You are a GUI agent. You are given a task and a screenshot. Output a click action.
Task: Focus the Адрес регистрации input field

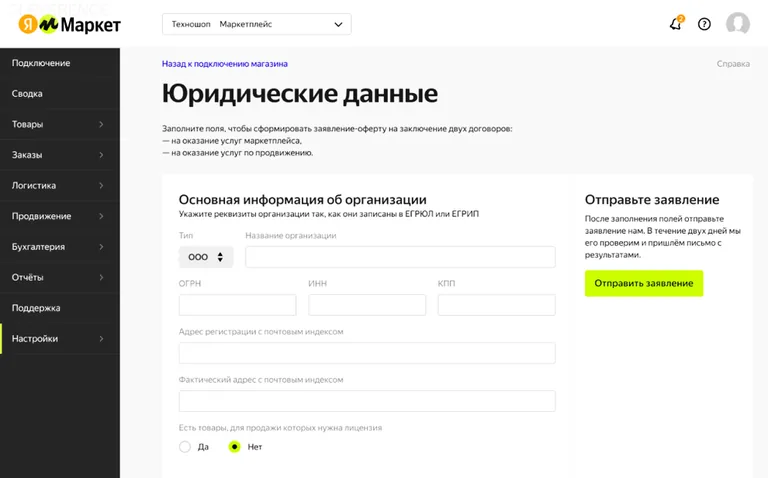[x=367, y=353]
